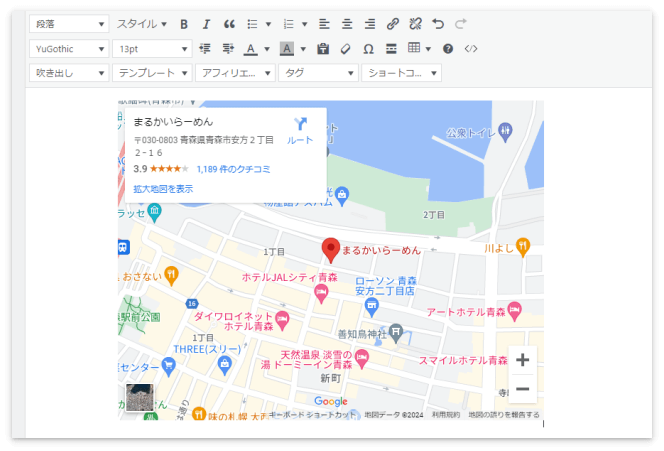Open the タグ dropdown
This screenshot has width=664, height=451.
318,73
